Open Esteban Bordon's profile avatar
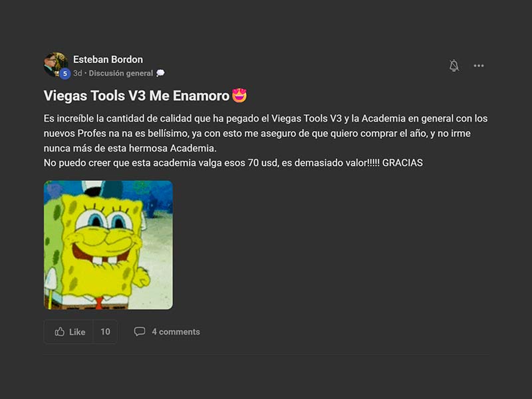 tap(55, 63)
